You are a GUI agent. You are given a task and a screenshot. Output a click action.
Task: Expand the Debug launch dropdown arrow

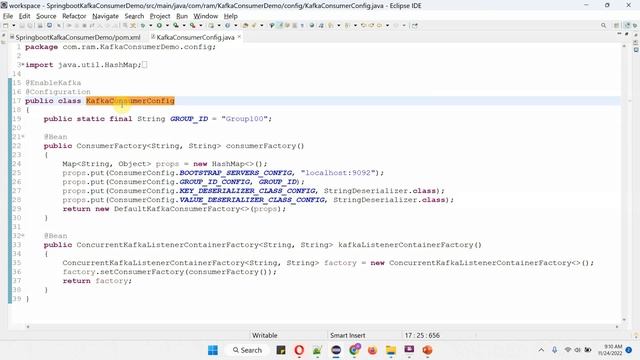(150, 25)
